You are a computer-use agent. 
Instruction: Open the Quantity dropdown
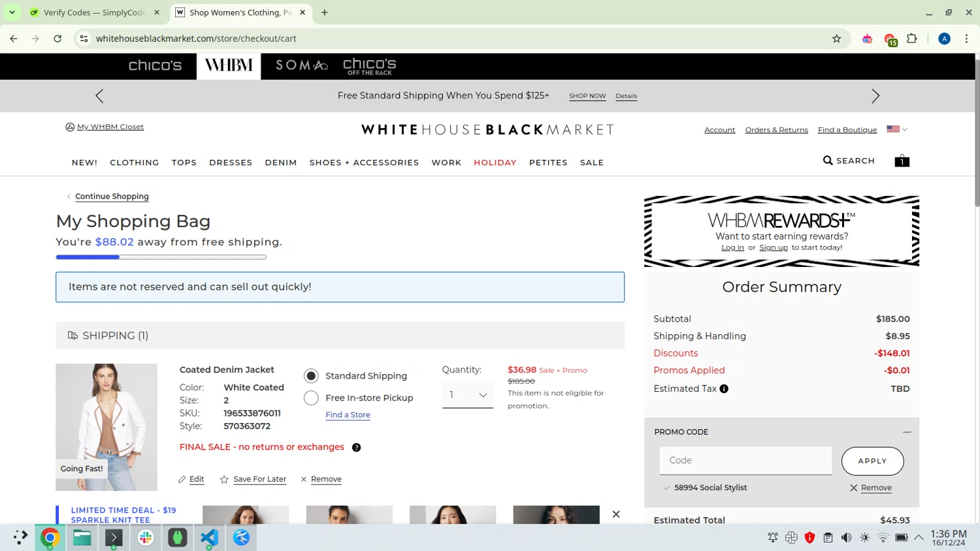click(468, 395)
